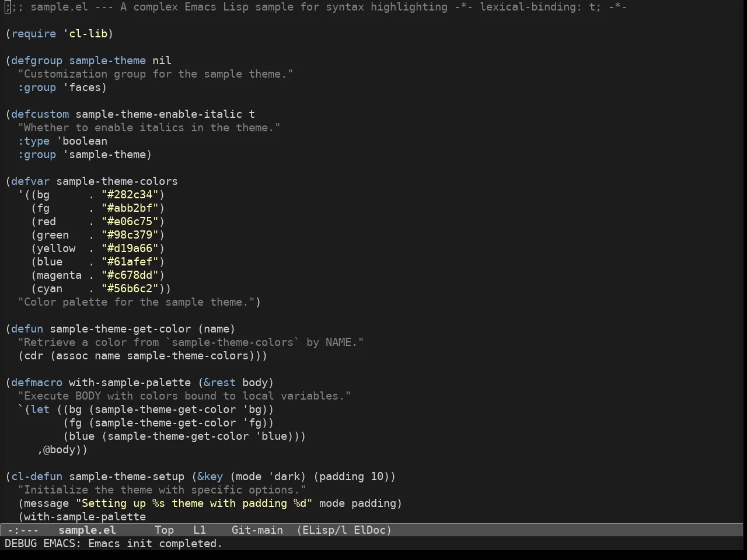Click ElDoc minor mode indicator
The image size is (747, 560).
(369, 530)
